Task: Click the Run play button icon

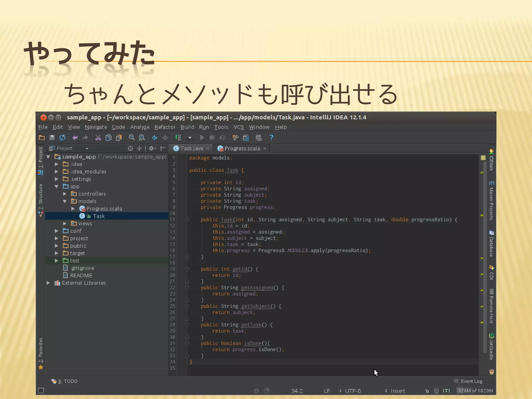Action: (x=202, y=137)
